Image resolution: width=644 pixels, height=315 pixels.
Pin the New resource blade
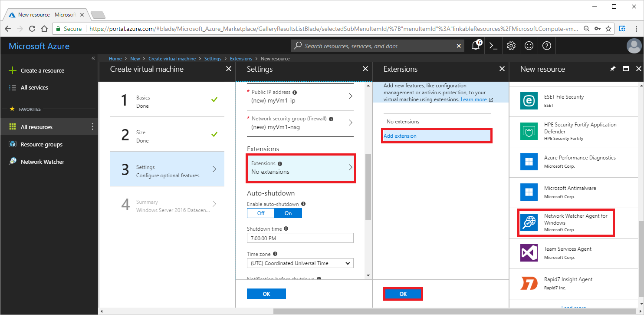613,69
